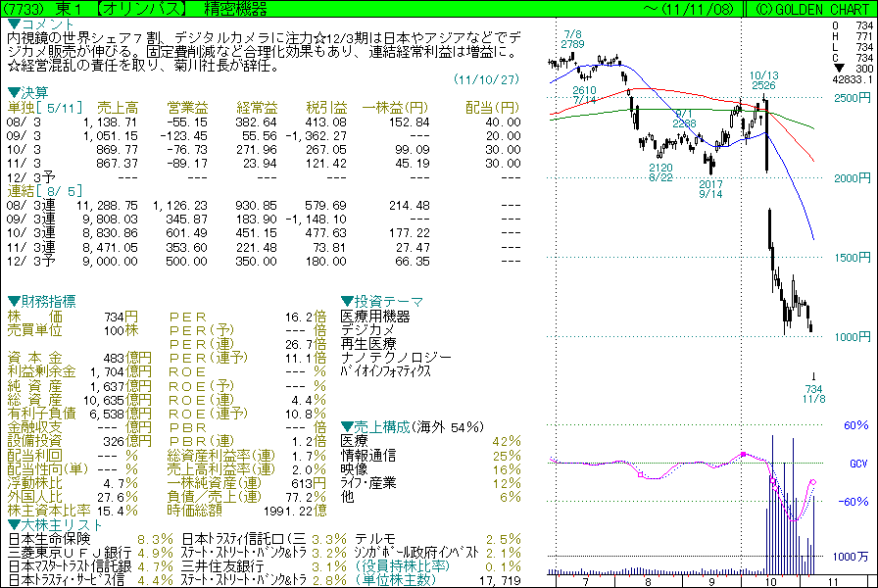Click the ▼売上構成 section heading

pyautogui.click(x=375, y=426)
